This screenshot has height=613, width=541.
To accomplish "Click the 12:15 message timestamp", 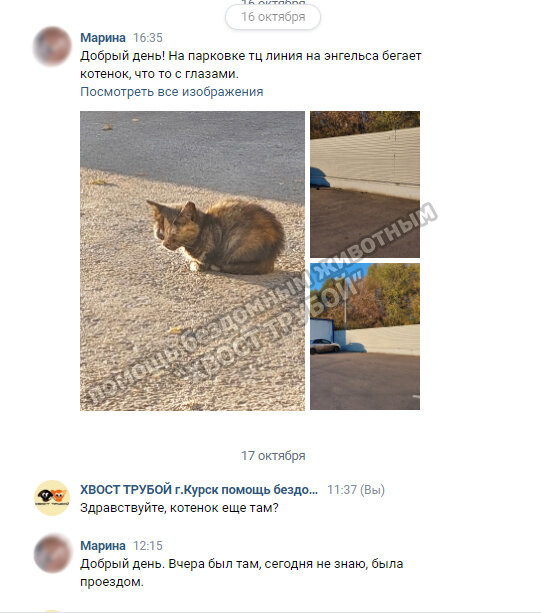I will [x=148, y=545].
